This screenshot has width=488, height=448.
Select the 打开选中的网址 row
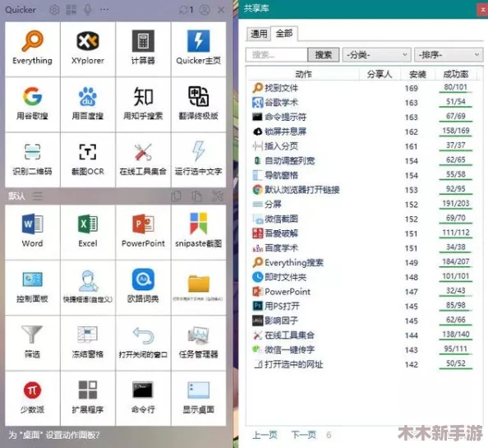pyautogui.click(x=363, y=364)
